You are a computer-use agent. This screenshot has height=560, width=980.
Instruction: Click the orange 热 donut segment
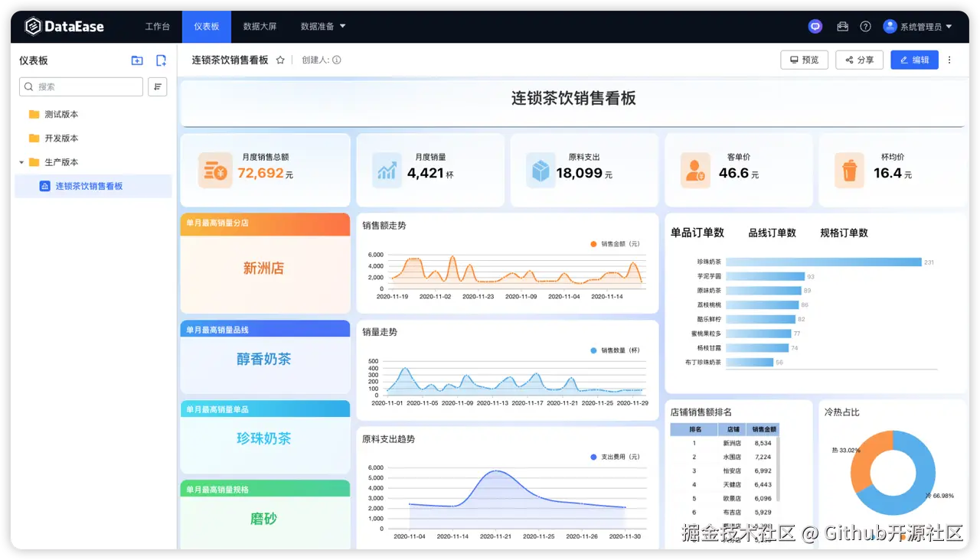(x=867, y=459)
